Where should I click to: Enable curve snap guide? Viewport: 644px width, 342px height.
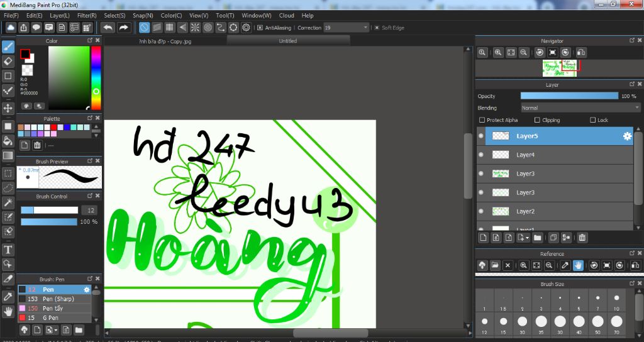click(221, 28)
